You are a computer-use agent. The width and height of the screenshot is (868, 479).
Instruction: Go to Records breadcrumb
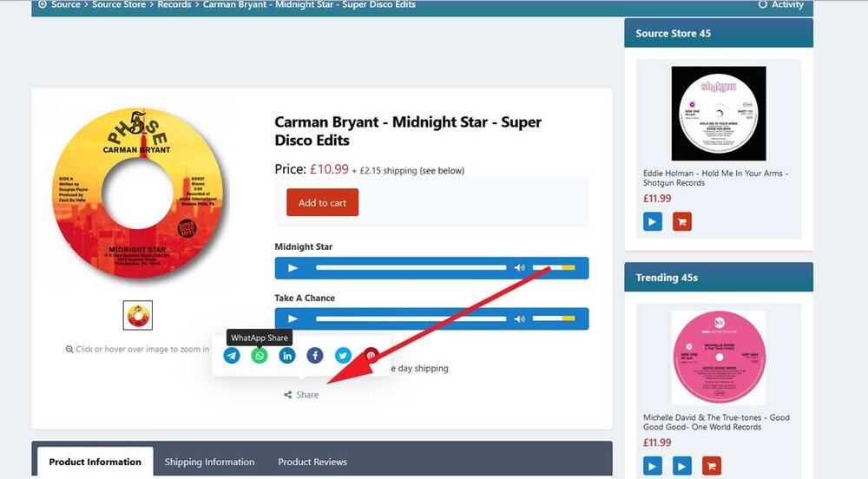click(x=174, y=4)
